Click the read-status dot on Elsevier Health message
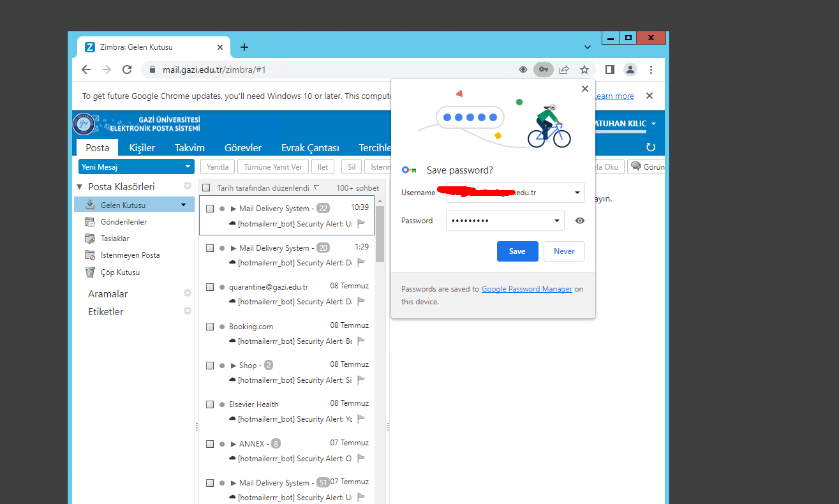This screenshot has width=839, height=504. point(222,404)
